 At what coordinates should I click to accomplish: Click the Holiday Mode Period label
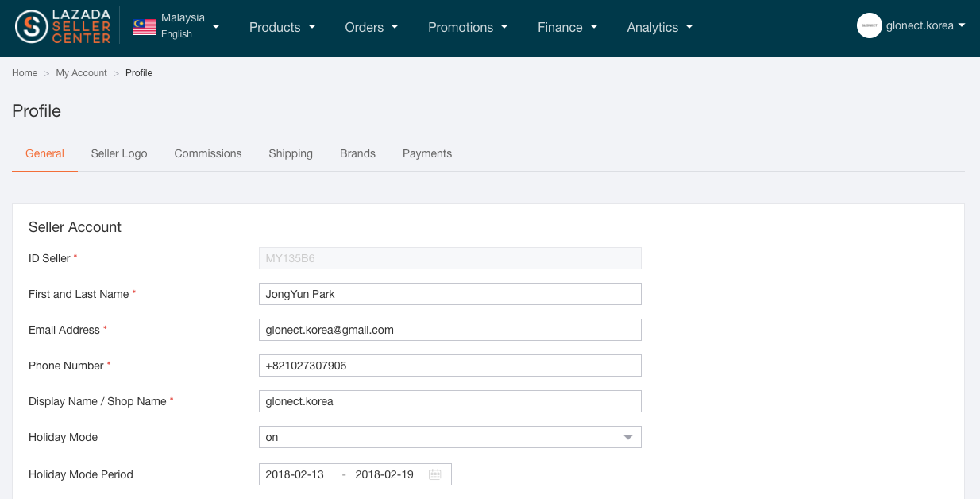(81, 474)
